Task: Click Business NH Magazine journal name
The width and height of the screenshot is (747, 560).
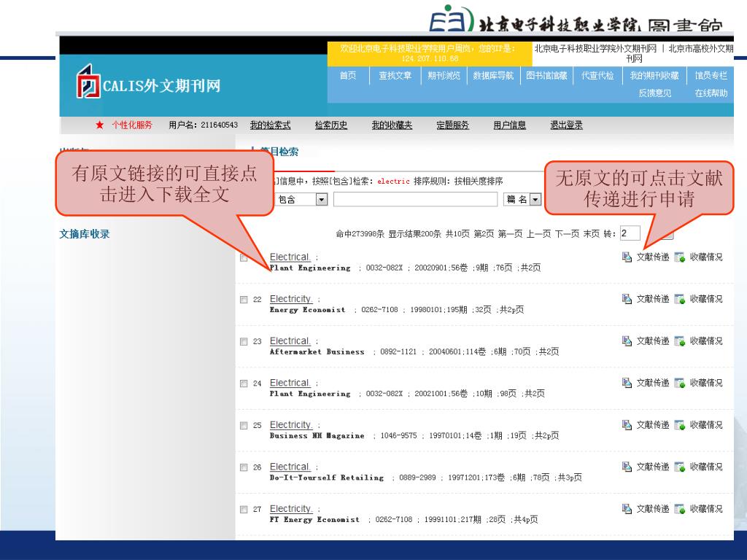Action: tap(317, 436)
